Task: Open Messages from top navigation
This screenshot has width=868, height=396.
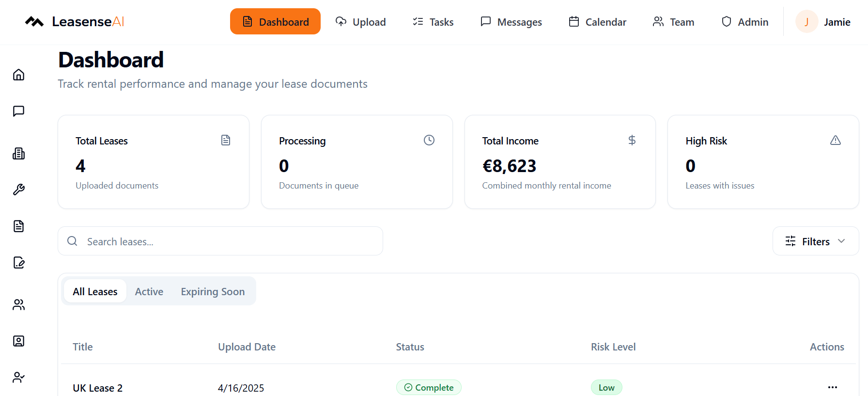Action: point(511,22)
